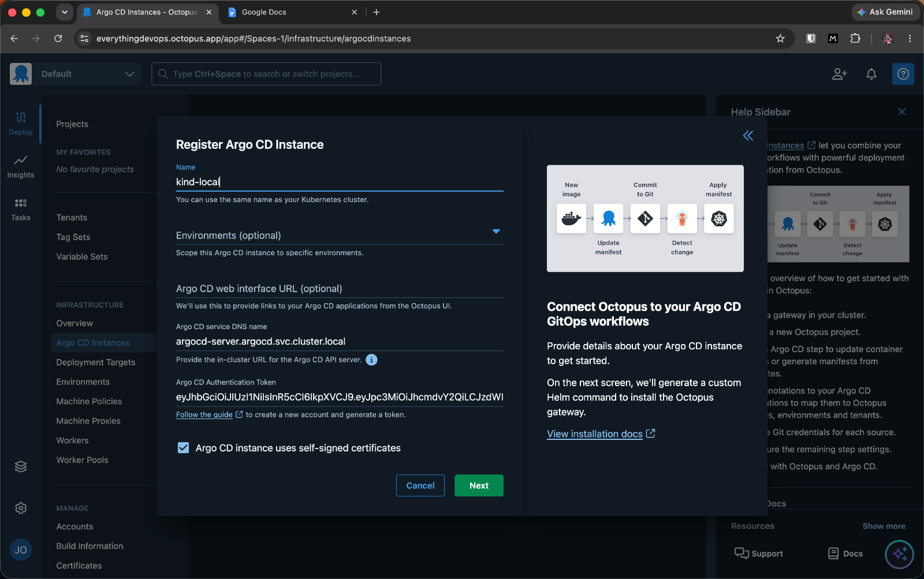Open Projects in the sidebar
The image size is (924, 579).
click(72, 124)
